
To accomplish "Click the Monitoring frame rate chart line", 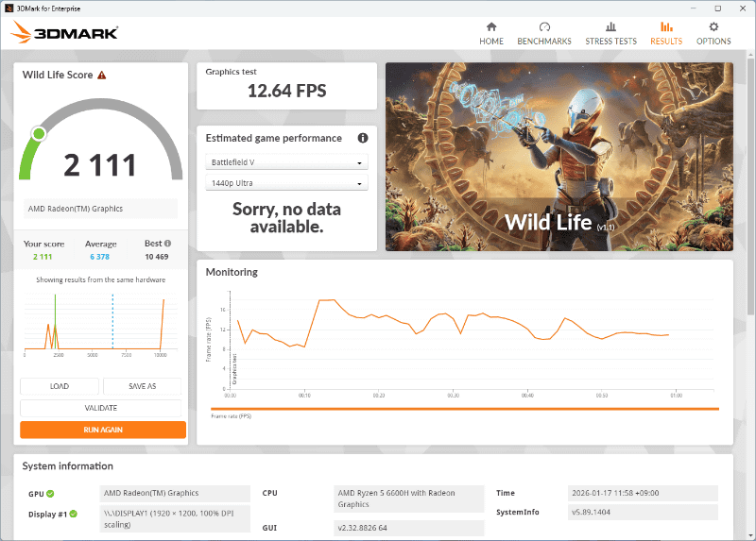I will click(454, 324).
